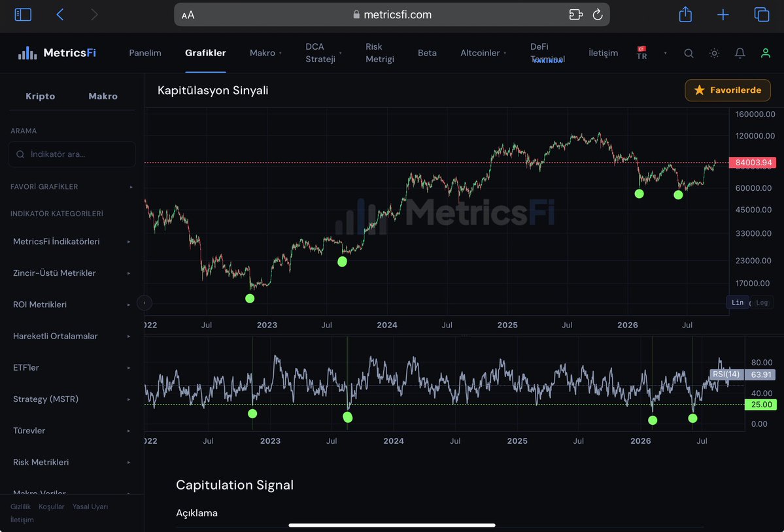Image resolution: width=784 pixels, height=532 pixels.
Task: Open the İletişim nav link
Action: [x=603, y=53]
